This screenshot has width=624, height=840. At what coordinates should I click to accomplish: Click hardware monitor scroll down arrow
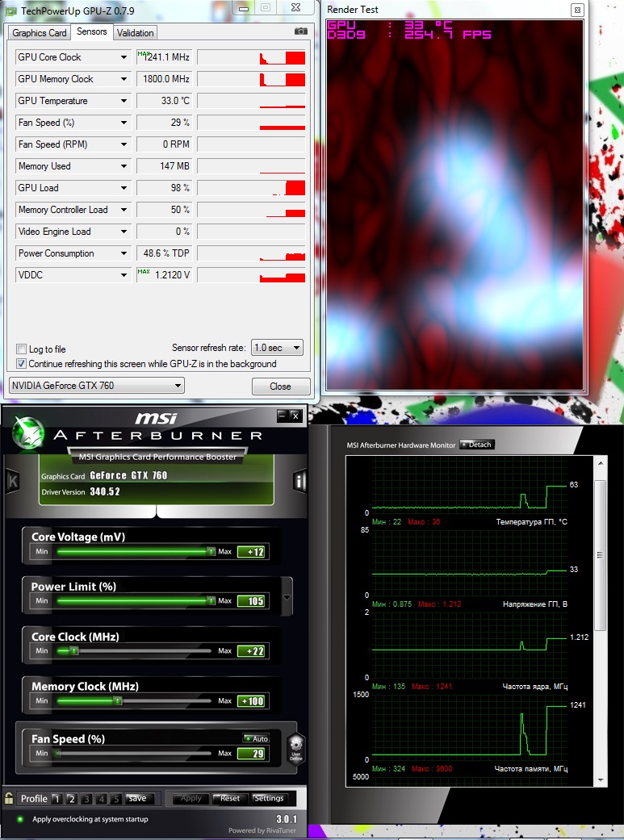pyautogui.click(x=601, y=780)
